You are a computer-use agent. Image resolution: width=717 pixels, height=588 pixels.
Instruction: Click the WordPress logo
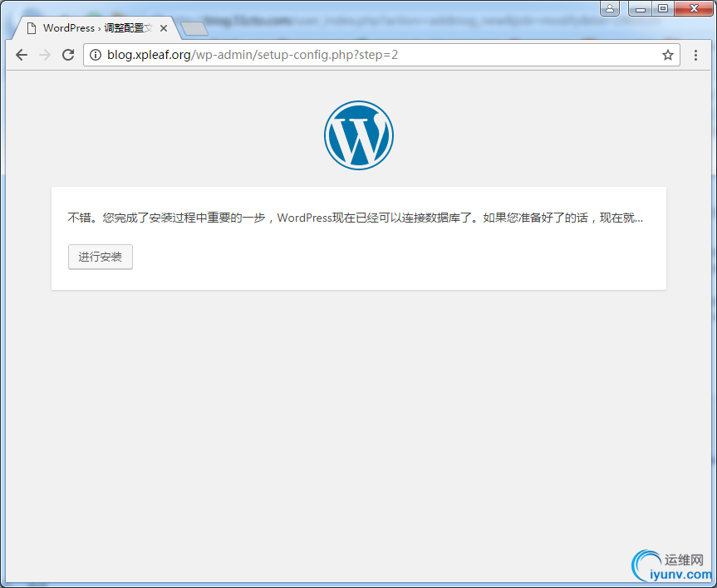pos(359,135)
